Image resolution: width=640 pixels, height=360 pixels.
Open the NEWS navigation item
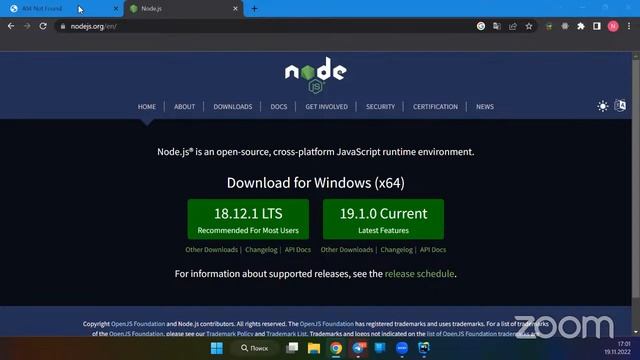[x=485, y=107]
